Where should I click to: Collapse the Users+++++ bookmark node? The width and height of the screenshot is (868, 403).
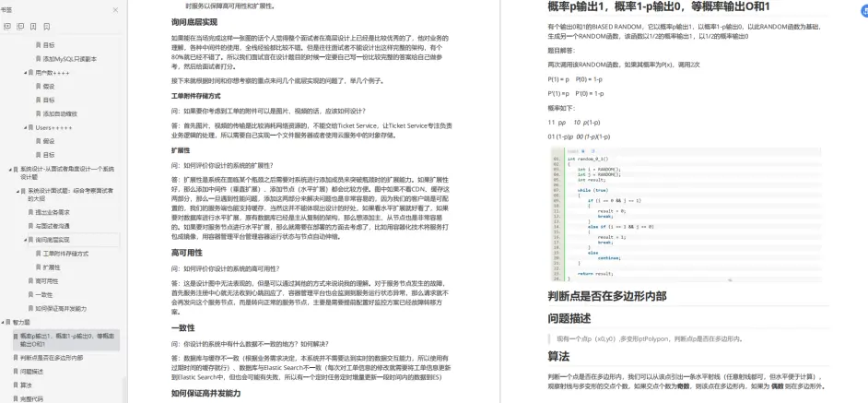[x=25, y=127]
